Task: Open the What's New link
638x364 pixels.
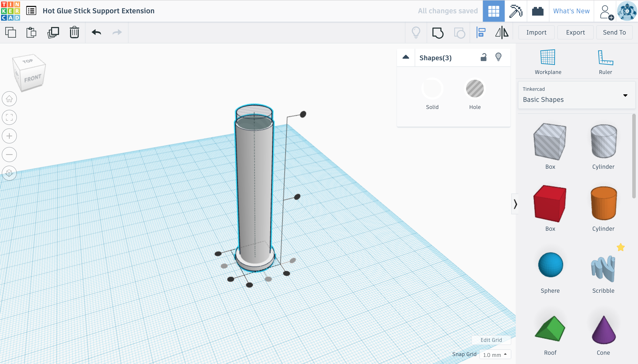Action: click(x=571, y=11)
